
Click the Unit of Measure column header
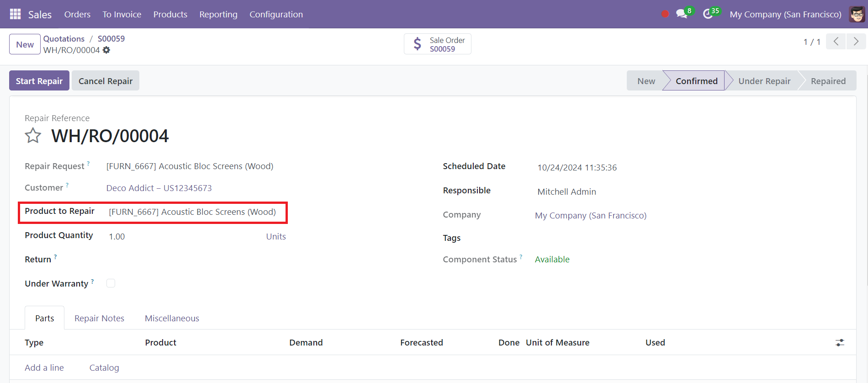557,342
